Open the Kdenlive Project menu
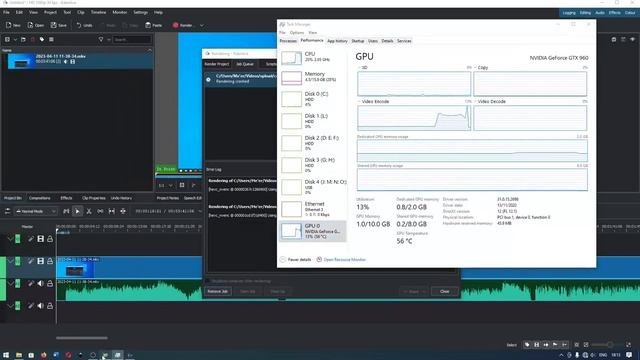Screen dimensions: 640x360 point(50,13)
